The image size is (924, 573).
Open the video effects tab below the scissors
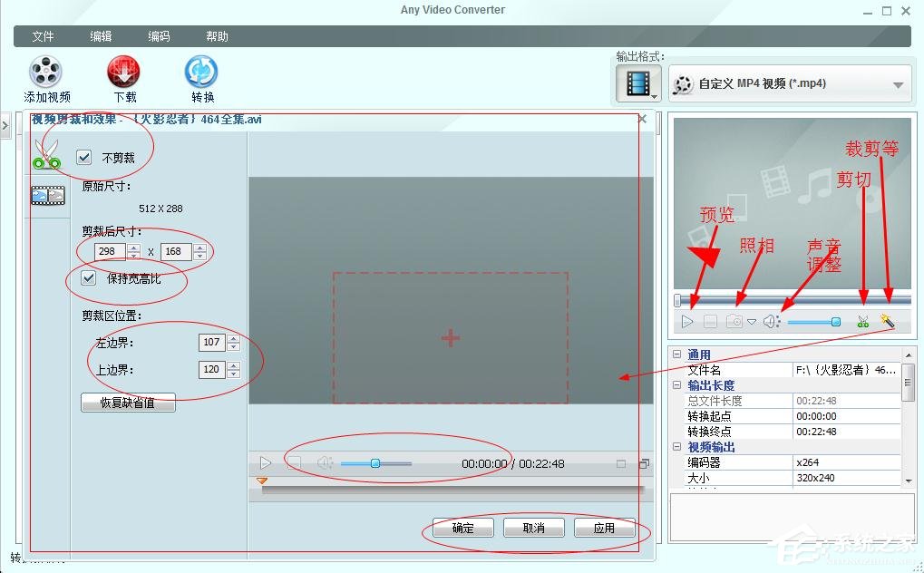[x=47, y=195]
